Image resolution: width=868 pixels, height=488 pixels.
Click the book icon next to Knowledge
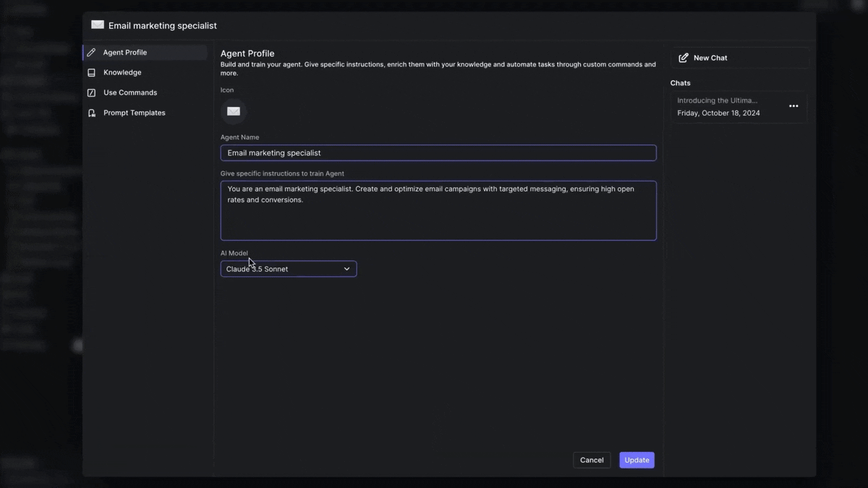coord(91,72)
